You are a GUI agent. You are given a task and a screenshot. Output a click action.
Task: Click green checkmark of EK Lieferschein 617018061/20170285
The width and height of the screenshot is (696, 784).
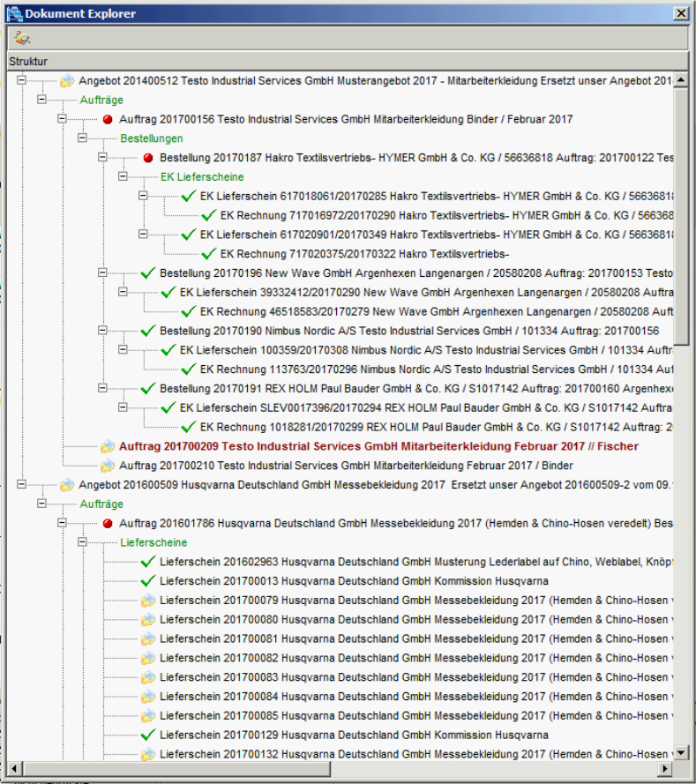point(188,196)
